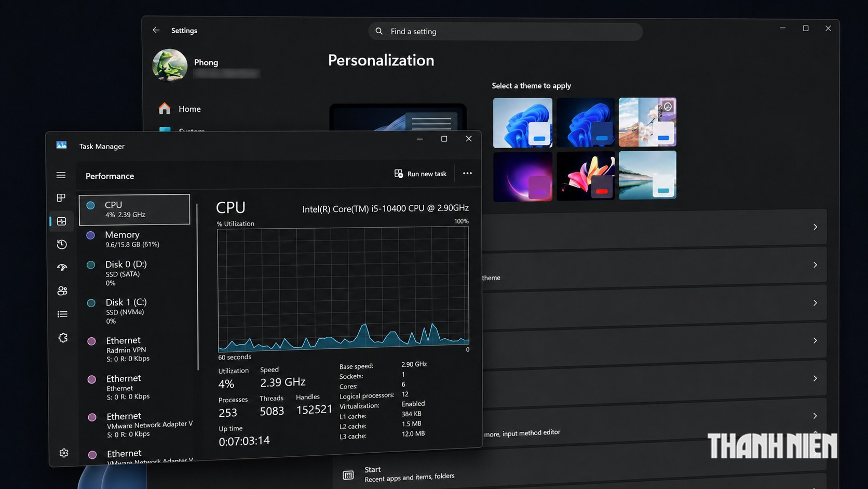Select CPU in performance list
The height and width of the screenshot is (489, 868).
click(x=134, y=209)
